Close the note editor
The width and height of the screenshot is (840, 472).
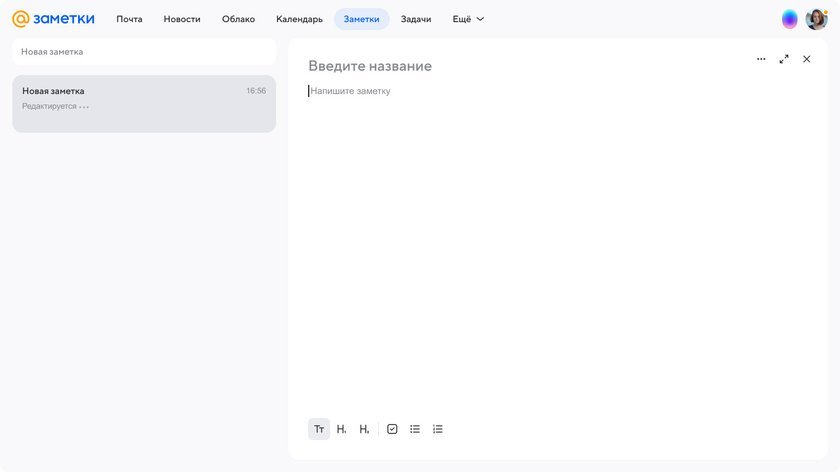[x=807, y=59]
